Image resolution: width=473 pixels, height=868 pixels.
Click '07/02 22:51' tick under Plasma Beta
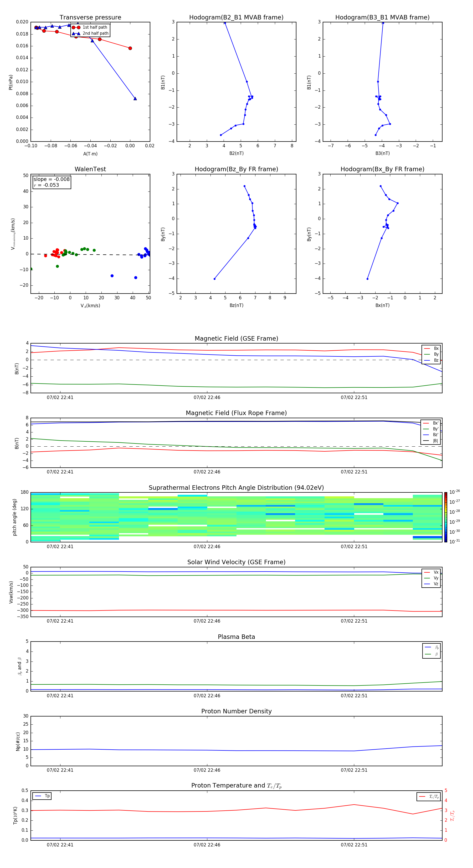point(354,695)
